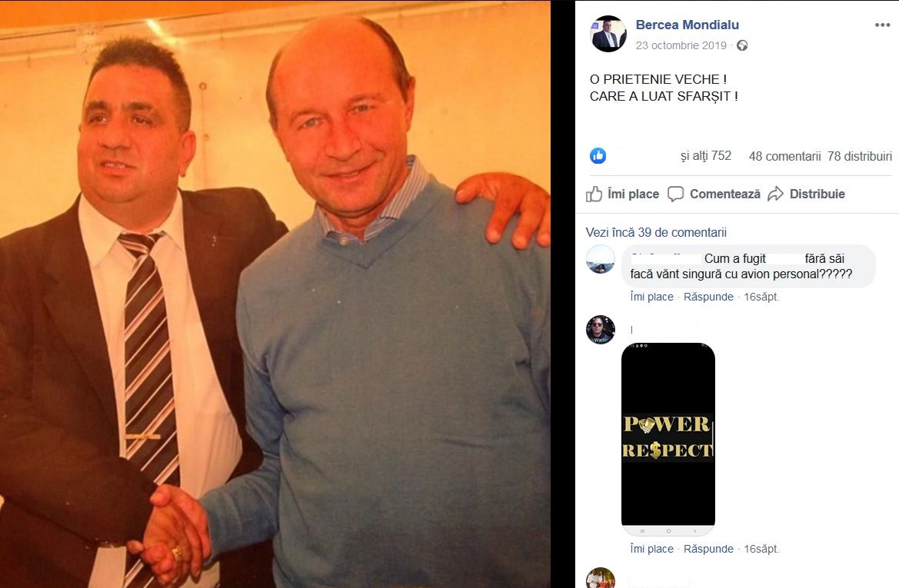Open the 78 distribuiri count

pyautogui.click(x=860, y=156)
